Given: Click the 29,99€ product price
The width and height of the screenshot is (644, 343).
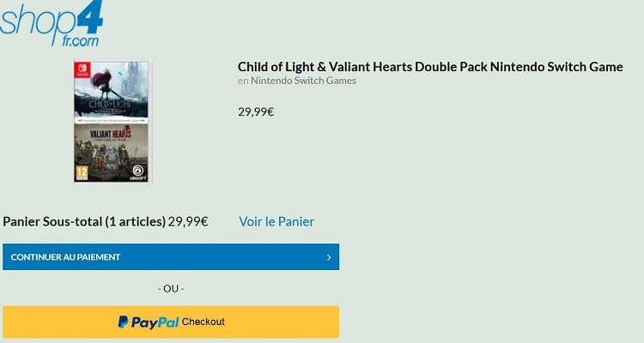Looking at the screenshot, I should [256, 111].
